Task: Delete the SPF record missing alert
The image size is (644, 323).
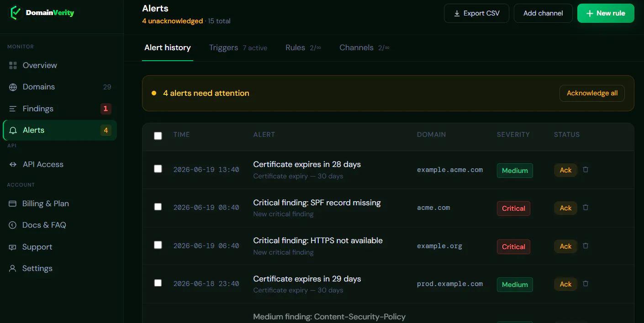Action: tap(586, 207)
